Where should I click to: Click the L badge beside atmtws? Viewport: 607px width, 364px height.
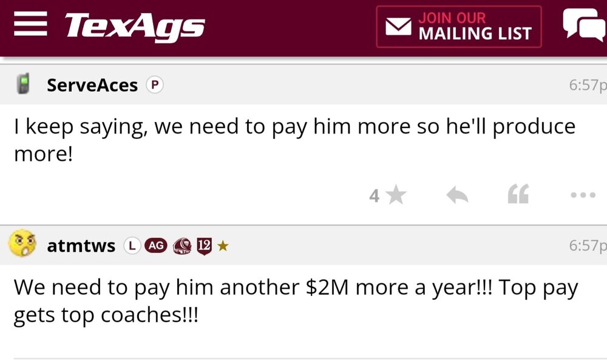(131, 246)
